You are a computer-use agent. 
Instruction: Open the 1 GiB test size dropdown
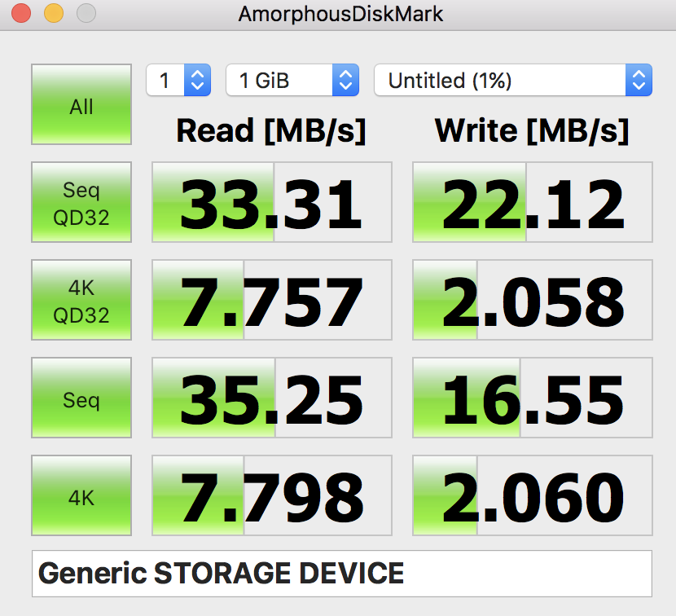coord(292,80)
